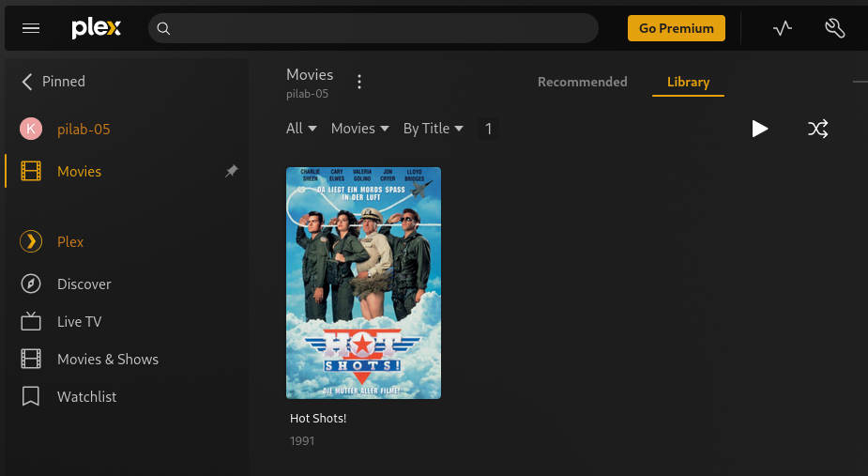Click the Movies & Shows film icon
The height and width of the screenshot is (476, 868).
point(31,359)
